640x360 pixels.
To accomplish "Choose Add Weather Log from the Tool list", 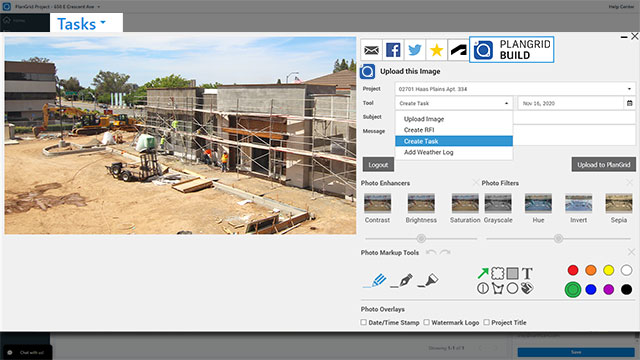I will click(454, 152).
